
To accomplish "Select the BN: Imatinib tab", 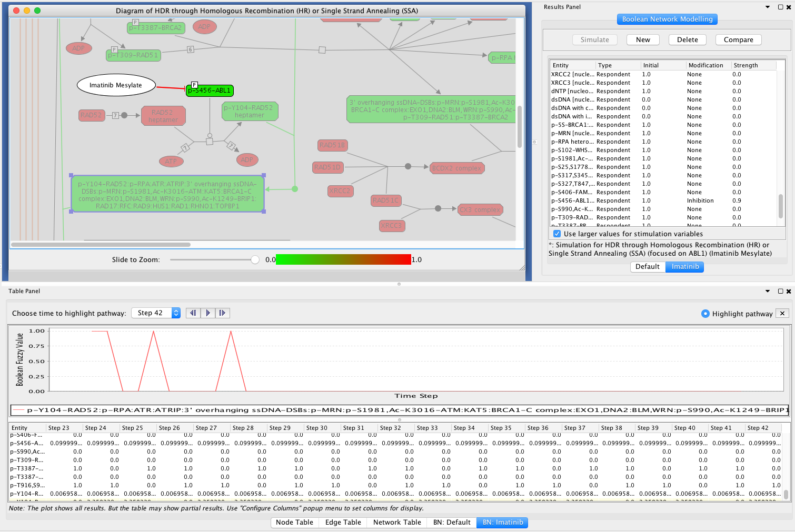I will click(502, 523).
